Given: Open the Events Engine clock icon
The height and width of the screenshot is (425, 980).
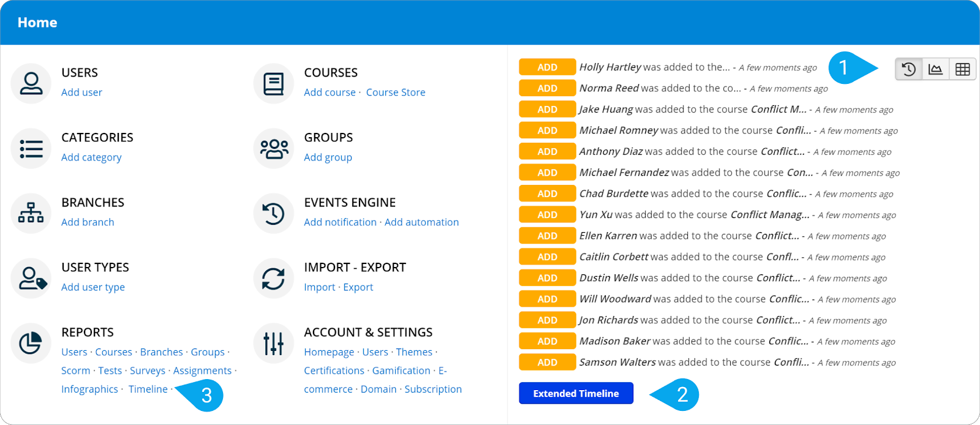Looking at the screenshot, I should [x=273, y=214].
